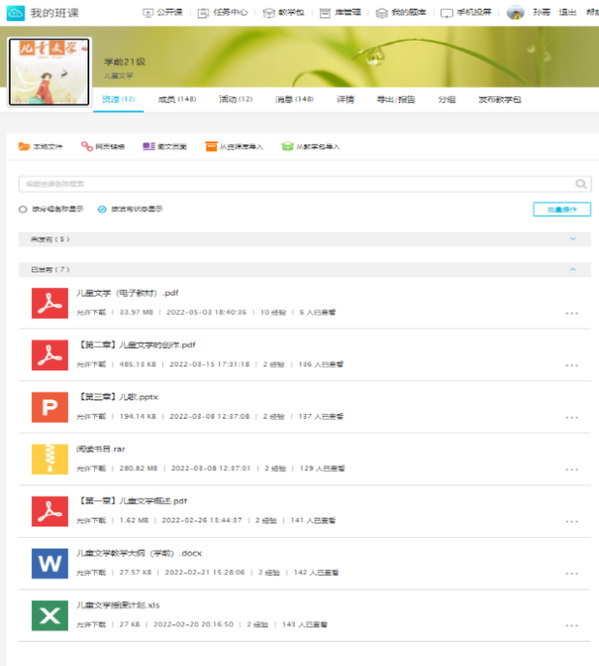Screen dimensions: 599x666
Task: Click the green teaching package import icon
Action: (x=287, y=147)
